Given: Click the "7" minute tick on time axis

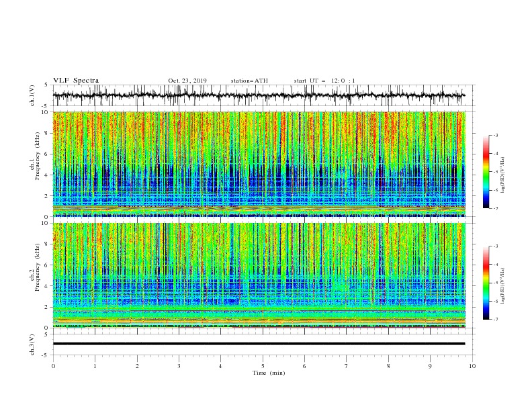Looking at the screenshot, I should 347,366.
